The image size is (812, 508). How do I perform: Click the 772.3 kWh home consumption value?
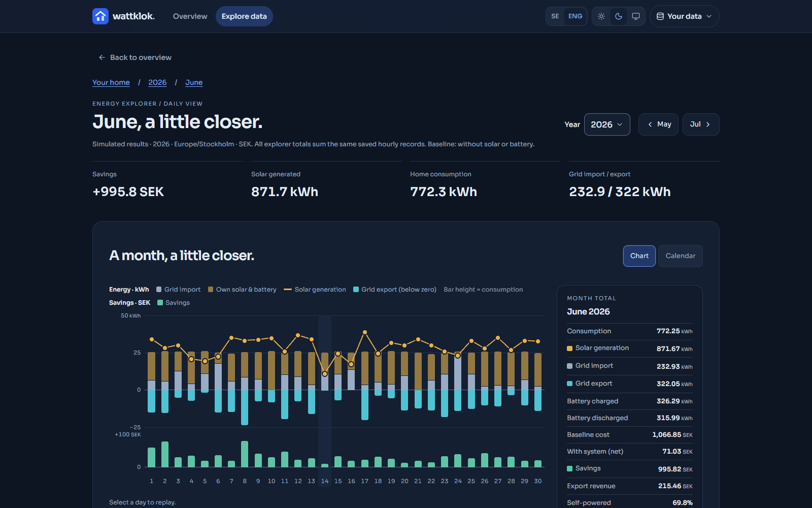click(x=444, y=192)
